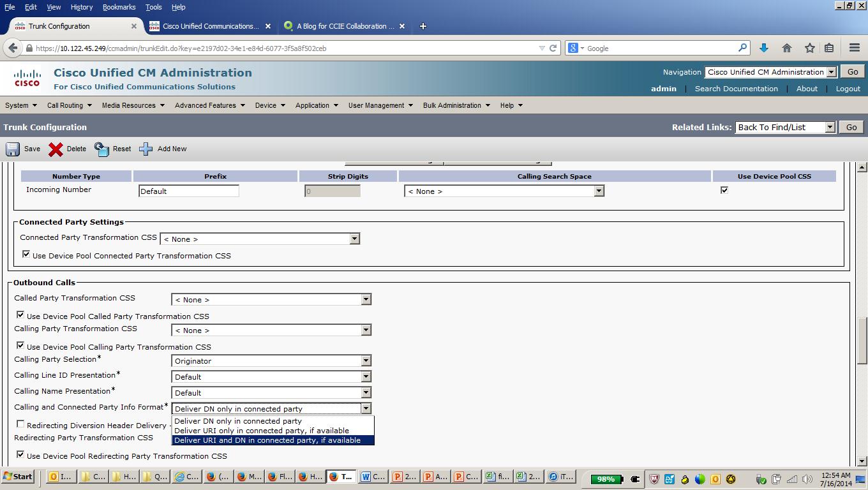Switch to Blog for CCIE Collaboration tab
The image size is (868, 490).
(345, 26)
